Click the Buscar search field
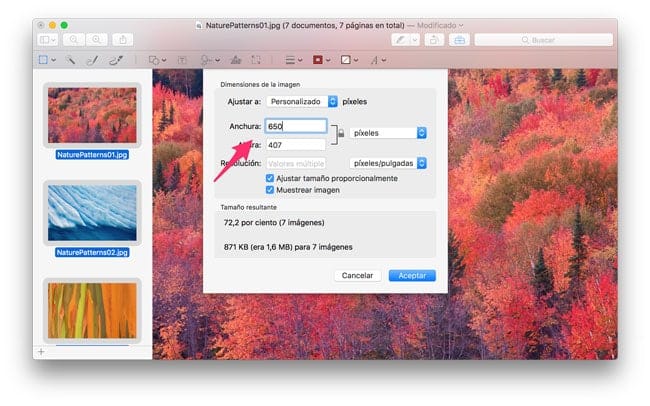 pyautogui.click(x=543, y=40)
